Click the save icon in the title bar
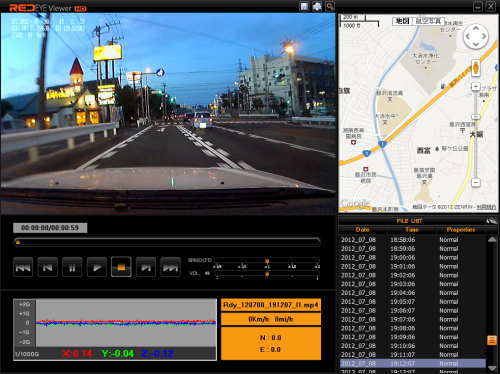This screenshot has height=374, width=500. coord(304,6)
